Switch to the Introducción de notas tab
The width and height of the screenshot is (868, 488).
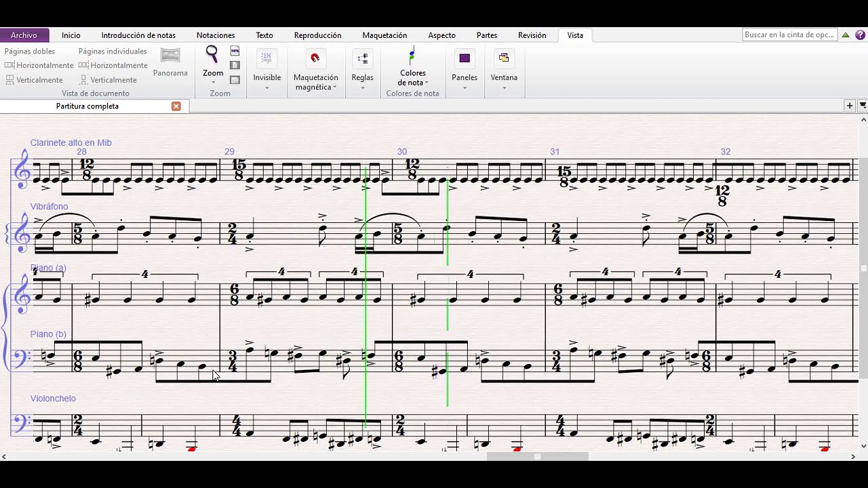138,35
